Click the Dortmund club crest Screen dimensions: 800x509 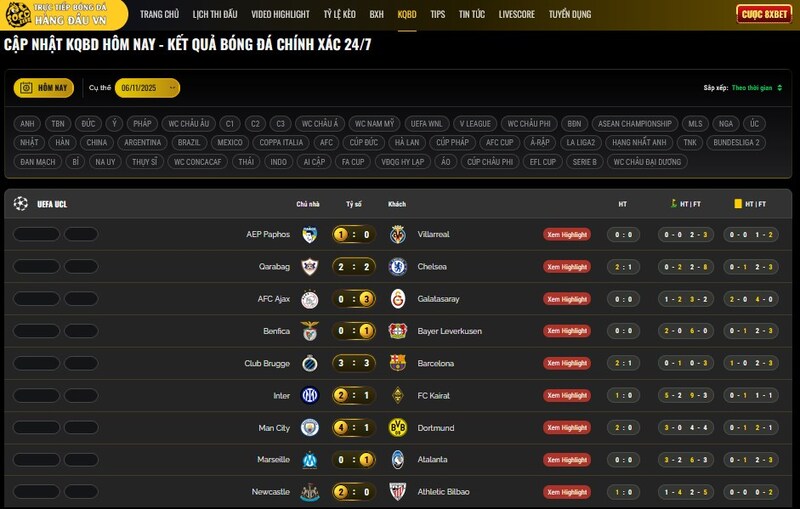point(398,428)
